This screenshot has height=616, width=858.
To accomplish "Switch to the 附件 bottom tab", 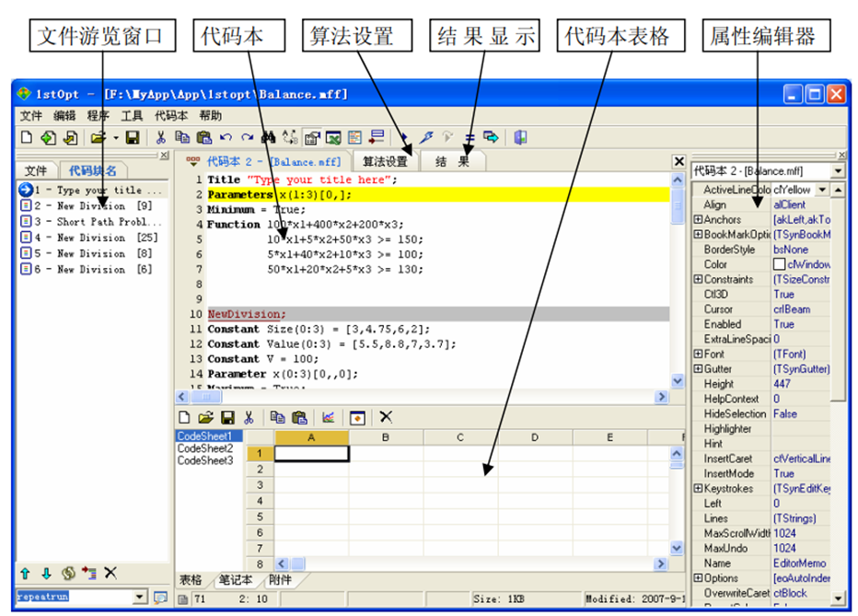I will pyautogui.click(x=280, y=580).
